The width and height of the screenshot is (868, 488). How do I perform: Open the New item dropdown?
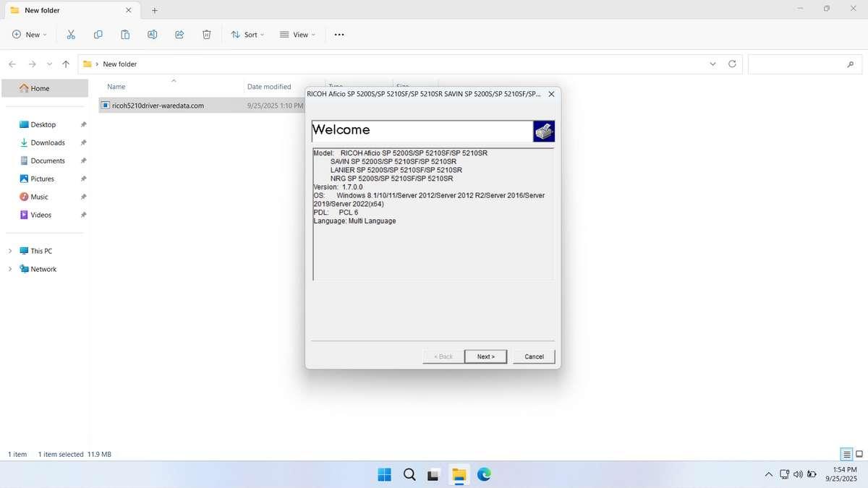[27, 34]
